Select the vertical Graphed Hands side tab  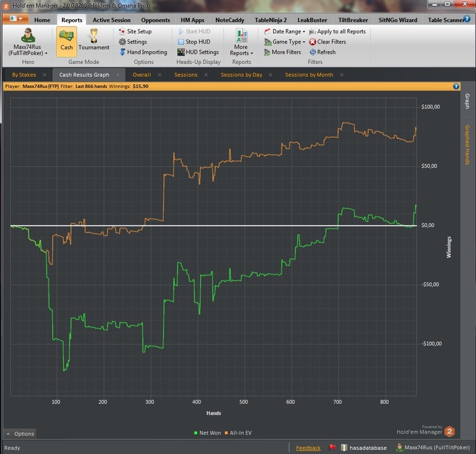click(468, 145)
